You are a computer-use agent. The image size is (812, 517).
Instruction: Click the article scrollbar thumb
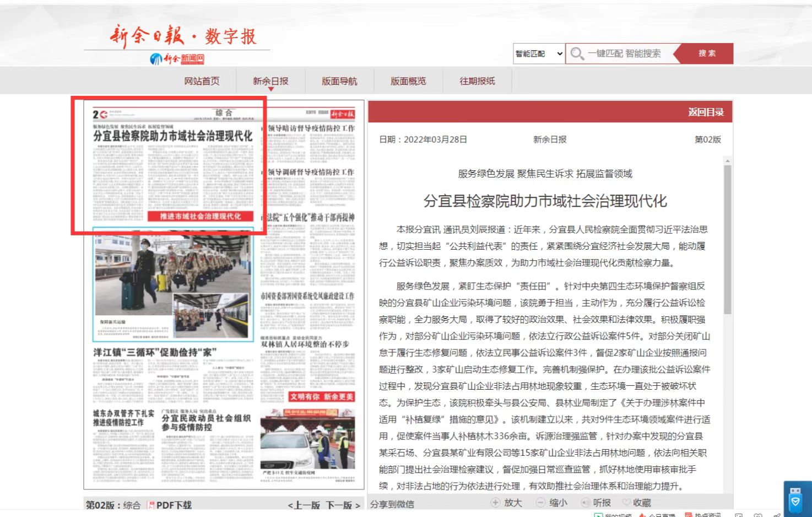click(727, 240)
